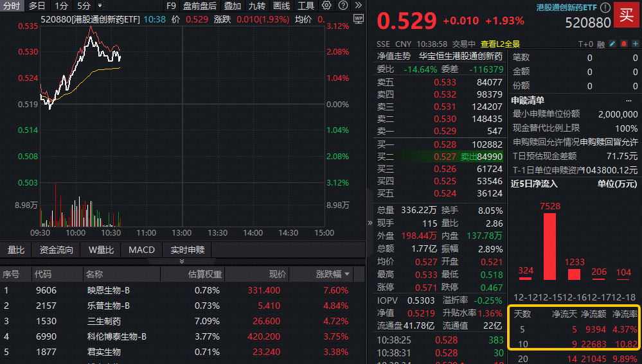Viewport: 642px width, 364px height.
Task: Click the red 买 buy button
Action: (625, 15)
